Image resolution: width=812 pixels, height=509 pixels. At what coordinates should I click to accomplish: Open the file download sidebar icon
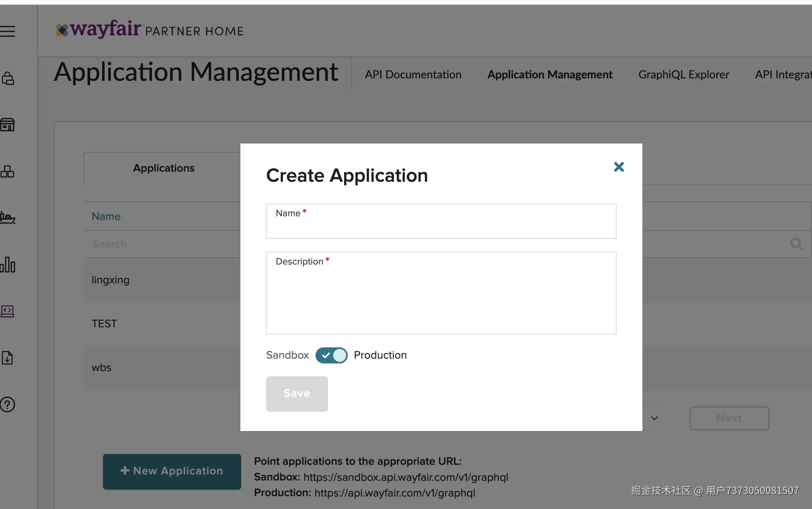(8, 357)
